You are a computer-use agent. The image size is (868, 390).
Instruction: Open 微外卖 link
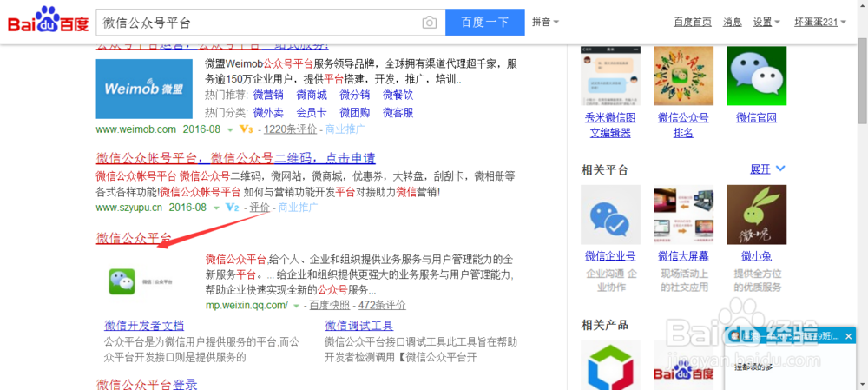tap(268, 112)
